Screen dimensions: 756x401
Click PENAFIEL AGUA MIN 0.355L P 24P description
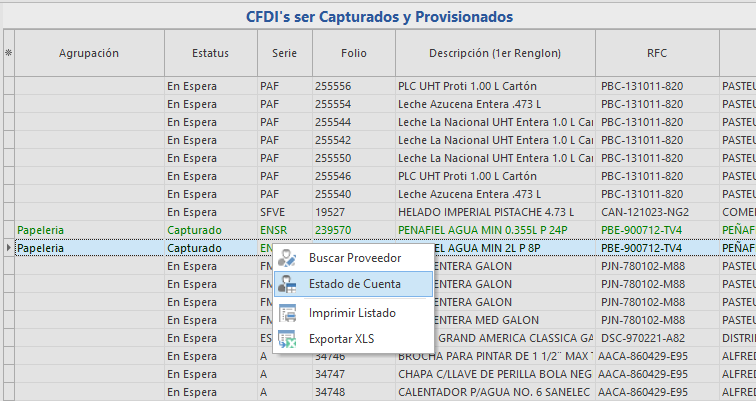[495, 230]
